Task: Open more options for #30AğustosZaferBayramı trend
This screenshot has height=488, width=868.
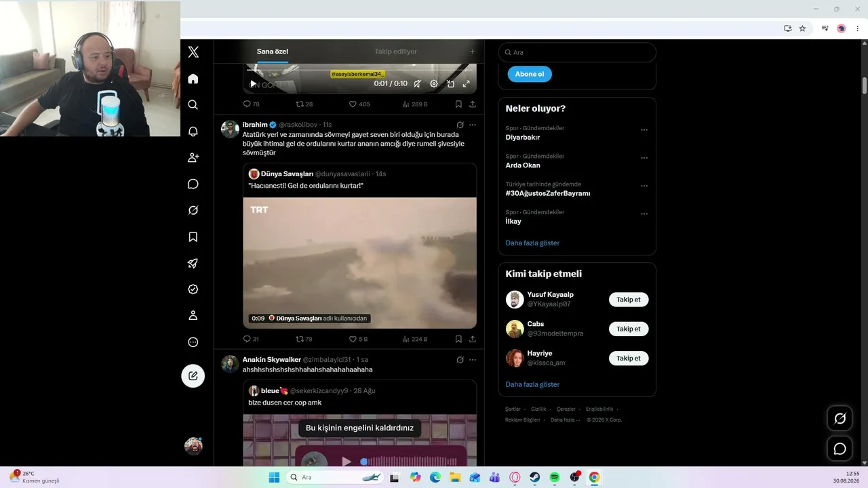Action: [x=644, y=186]
